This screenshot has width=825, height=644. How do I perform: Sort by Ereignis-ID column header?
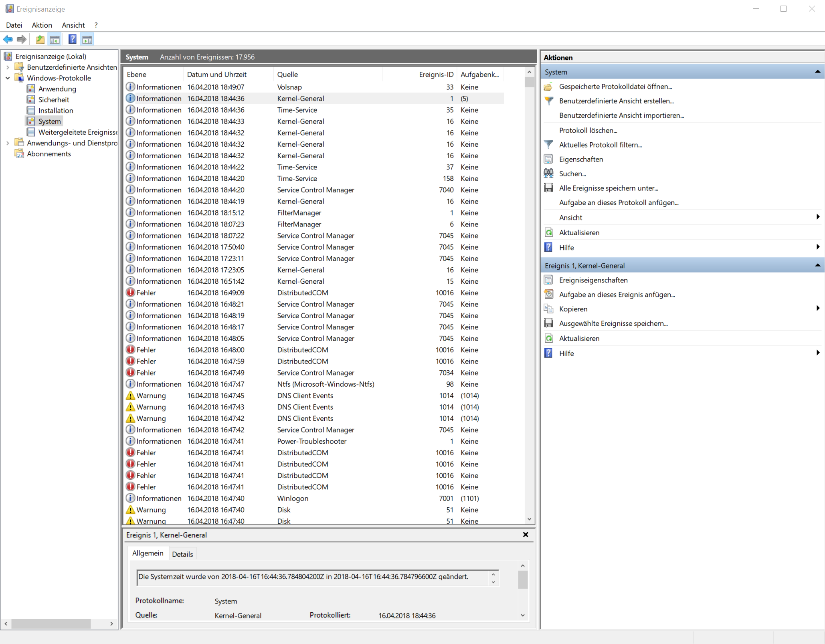click(x=420, y=75)
